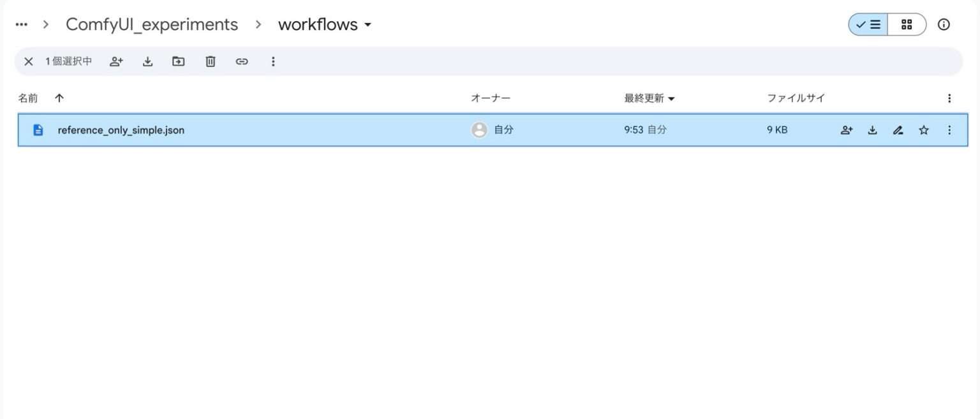The image size is (980, 419).
Task: Clear the selection with the X button
Action: (28, 61)
